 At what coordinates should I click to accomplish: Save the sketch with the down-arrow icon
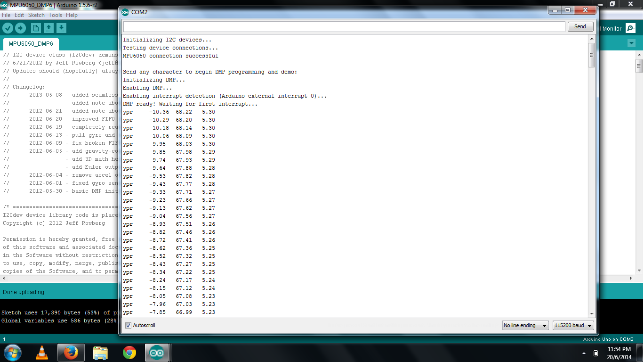point(61,28)
